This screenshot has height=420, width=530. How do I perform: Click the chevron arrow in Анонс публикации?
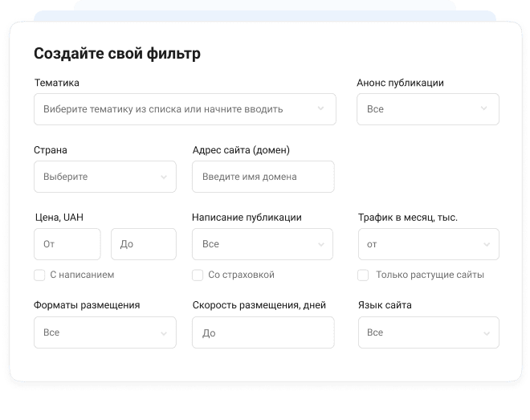pyautogui.click(x=483, y=109)
